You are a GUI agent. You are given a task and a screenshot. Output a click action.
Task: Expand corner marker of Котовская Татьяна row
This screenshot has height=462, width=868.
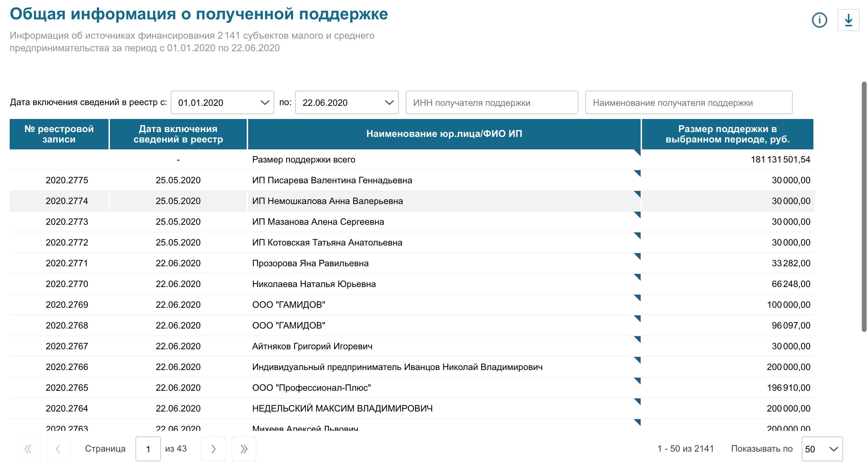(x=638, y=235)
